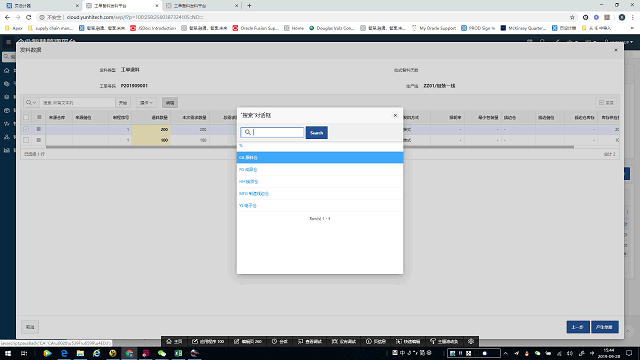Choose the 'MFG' warehouse entry in the list
The image size is (640, 360).
click(x=320, y=193)
